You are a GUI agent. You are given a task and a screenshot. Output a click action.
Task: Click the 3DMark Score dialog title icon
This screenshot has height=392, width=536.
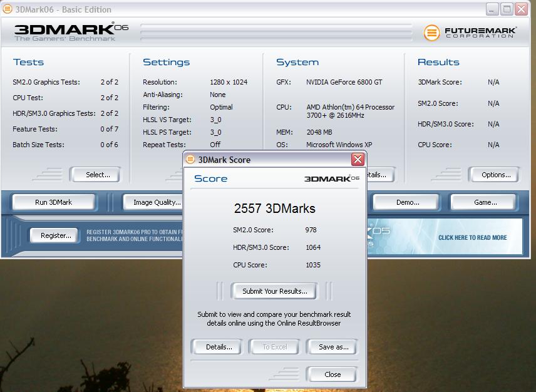coord(190,159)
